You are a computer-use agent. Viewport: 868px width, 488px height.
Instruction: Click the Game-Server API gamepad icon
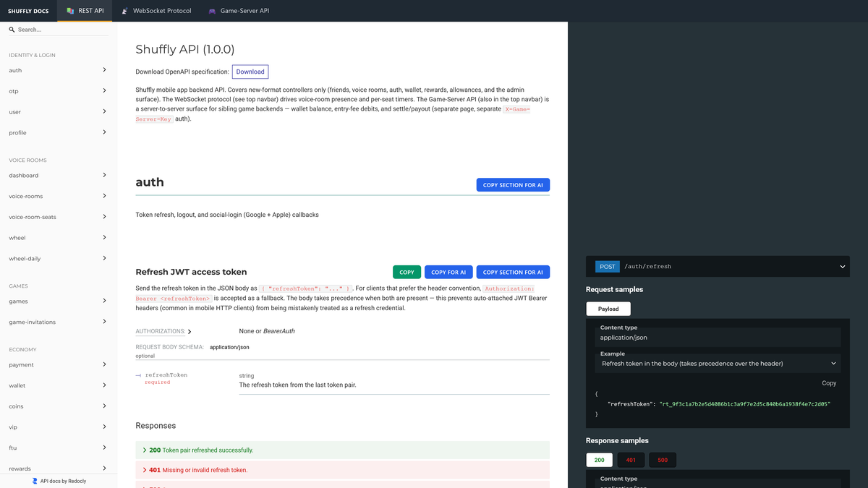tap(213, 11)
